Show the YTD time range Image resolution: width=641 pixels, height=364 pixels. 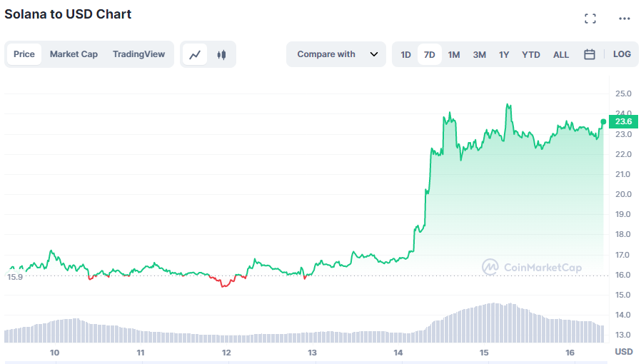[x=531, y=54]
